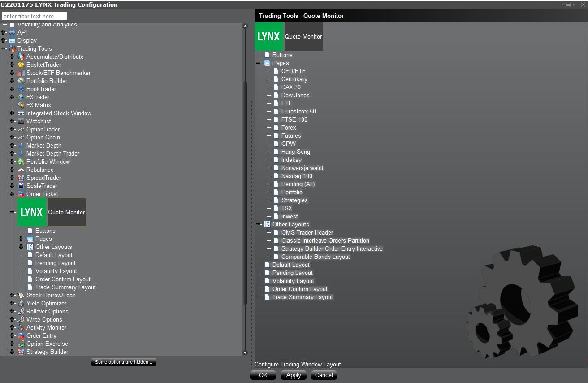Select the inwest page entry

[290, 216]
